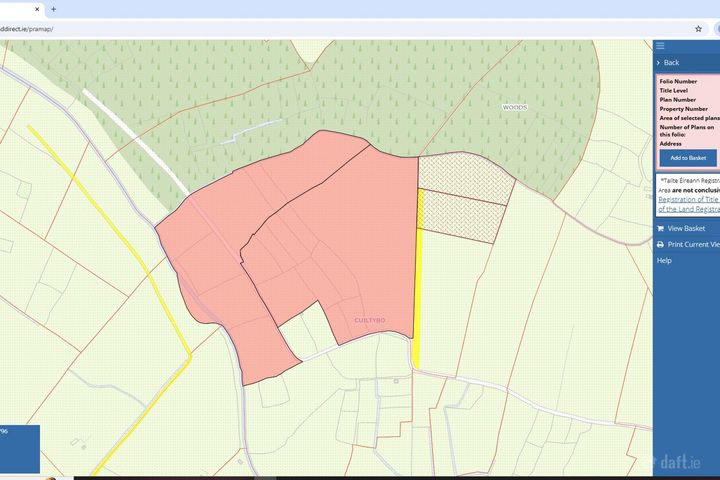Click the Back chevron arrow

click(x=658, y=63)
